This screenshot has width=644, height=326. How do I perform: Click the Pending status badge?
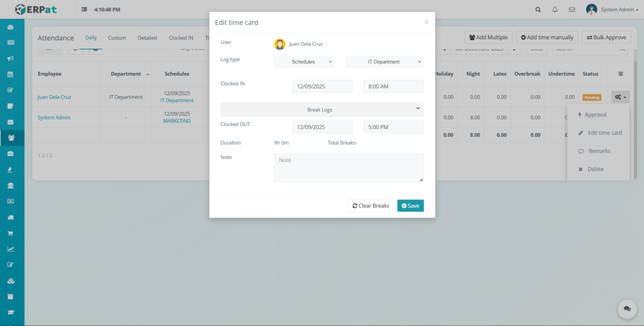click(592, 98)
